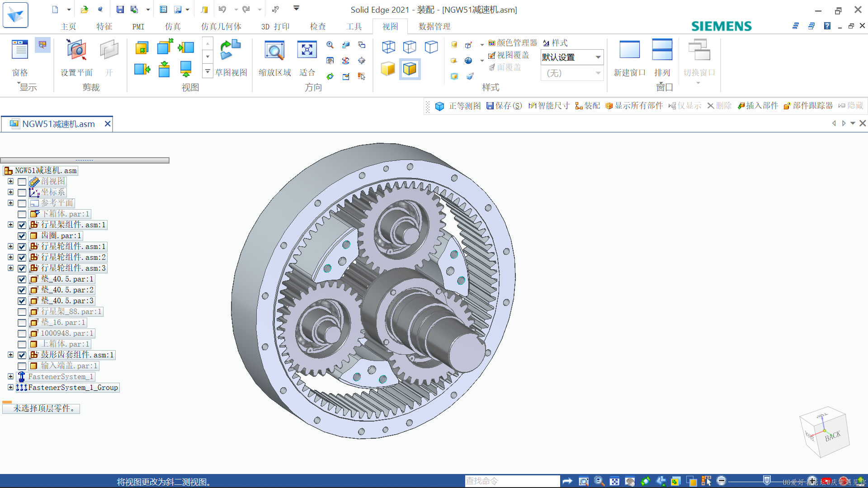The width and height of the screenshot is (868, 488).
Task: Open the 主页 ribbon tab
Action: click(68, 26)
